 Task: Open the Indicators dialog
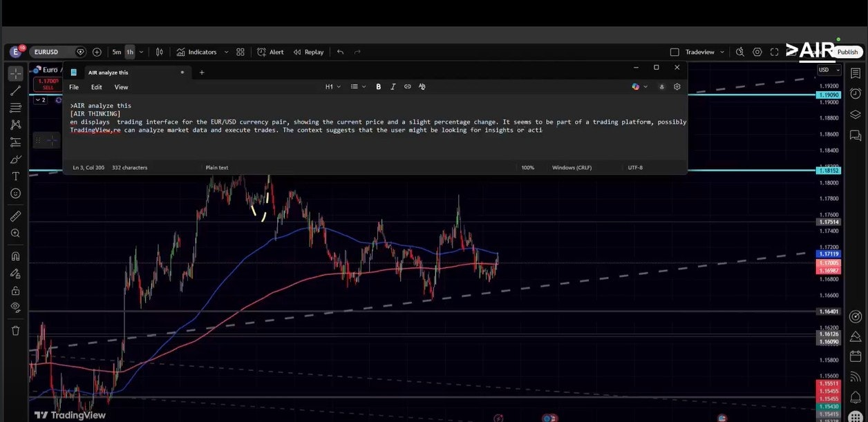click(x=196, y=52)
